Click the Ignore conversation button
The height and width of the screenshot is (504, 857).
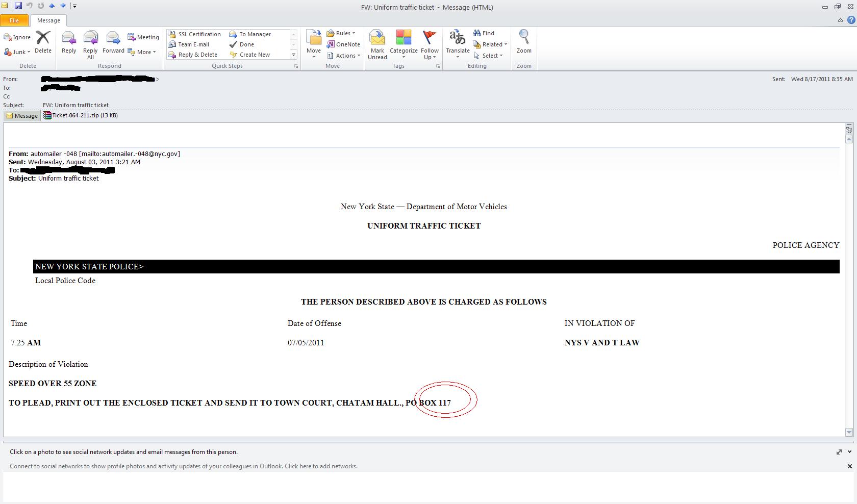click(17, 37)
